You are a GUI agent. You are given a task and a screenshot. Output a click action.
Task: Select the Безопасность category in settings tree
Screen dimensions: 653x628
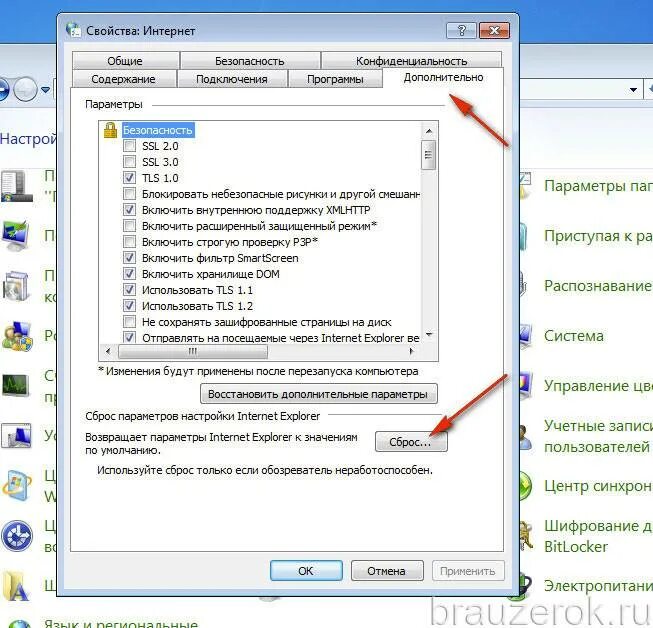[x=157, y=130]
